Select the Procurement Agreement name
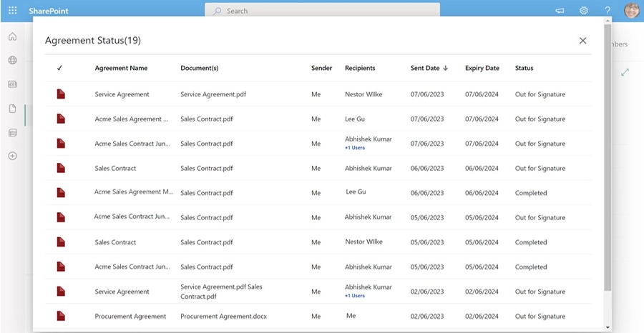The width and height of the screenshot is (644, 333). pyautogui.click(x=130, y=316)
